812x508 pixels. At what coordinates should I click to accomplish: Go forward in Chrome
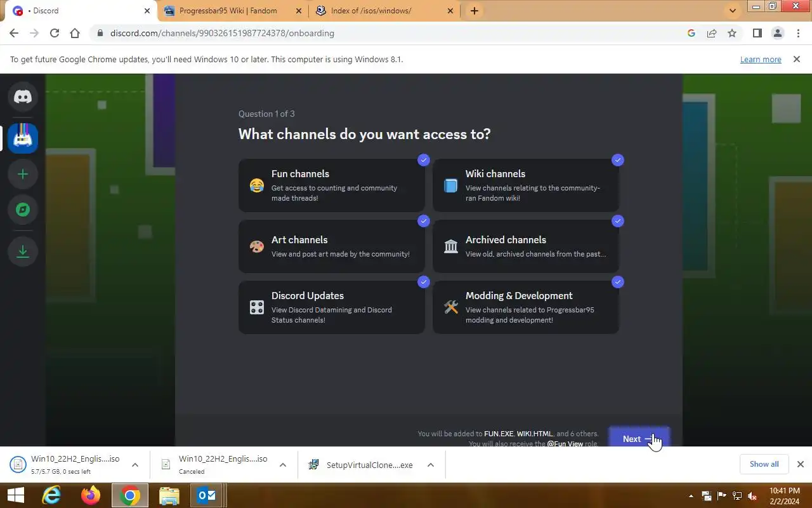click(x=34, y=33)
